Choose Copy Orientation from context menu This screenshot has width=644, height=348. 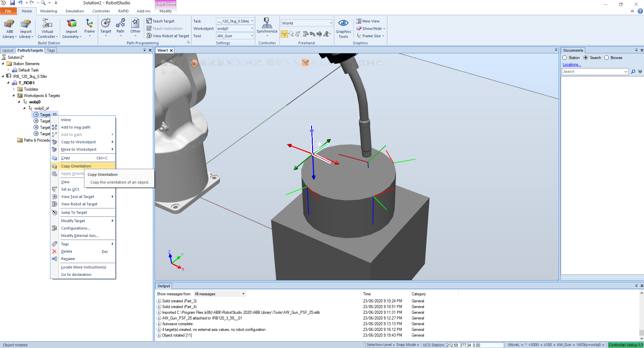coord(76,166)
